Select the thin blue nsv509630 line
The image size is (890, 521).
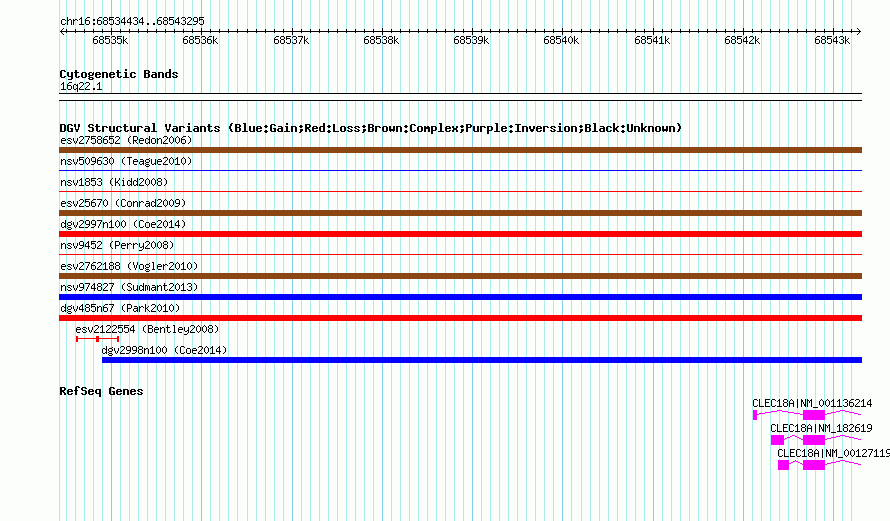[x=460, y=170]
